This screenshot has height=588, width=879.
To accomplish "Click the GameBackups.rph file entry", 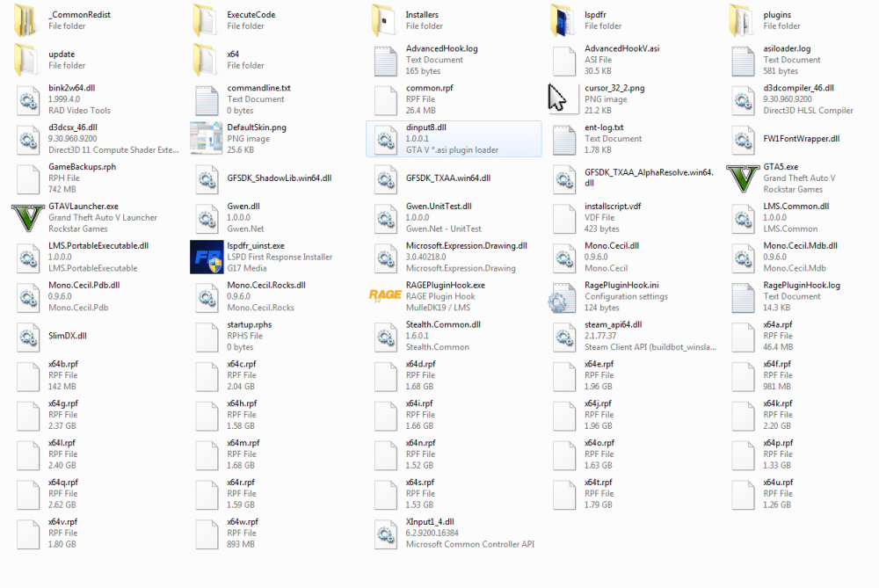I will (27, 178).
